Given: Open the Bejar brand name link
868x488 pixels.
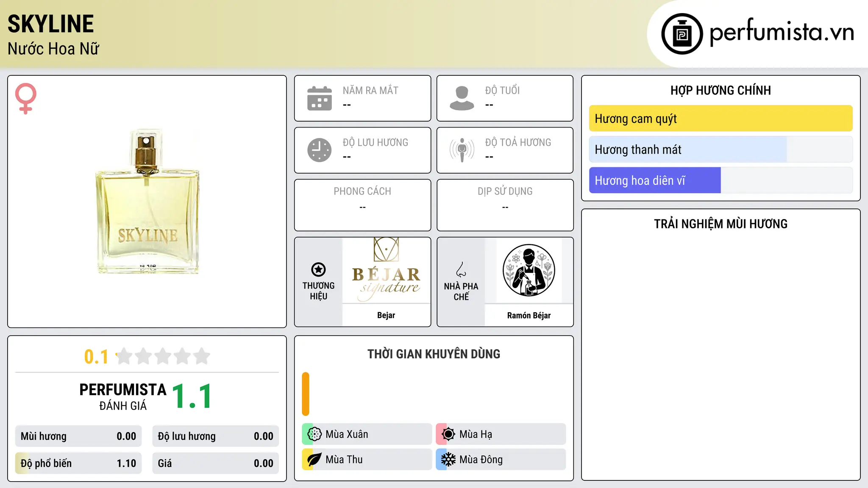Looking at the screenshot, I should point(386,315).
